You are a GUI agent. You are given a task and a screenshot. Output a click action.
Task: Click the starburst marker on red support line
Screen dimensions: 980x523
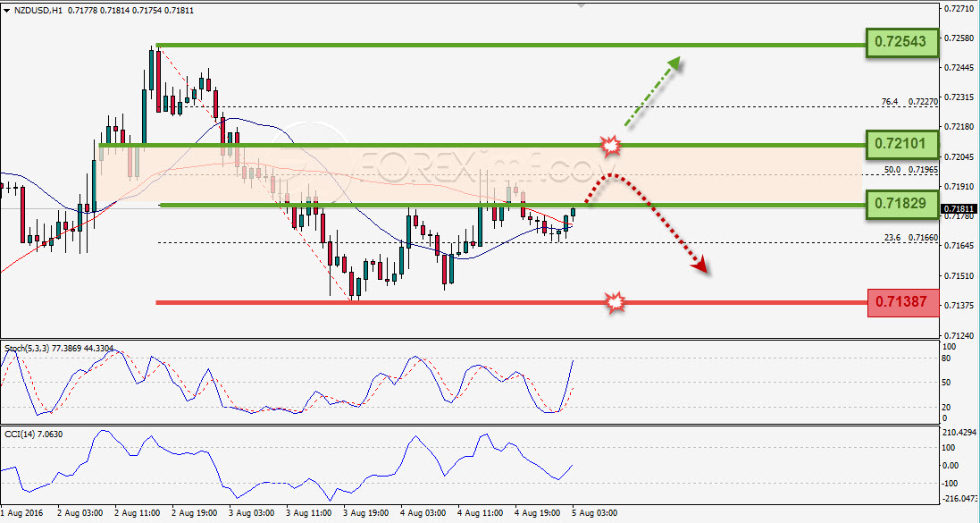click(x=616, y=302)
